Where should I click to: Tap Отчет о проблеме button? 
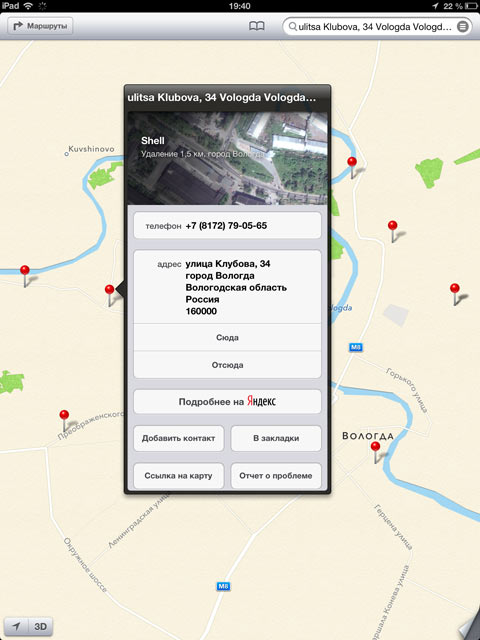[x=276, y=476]
